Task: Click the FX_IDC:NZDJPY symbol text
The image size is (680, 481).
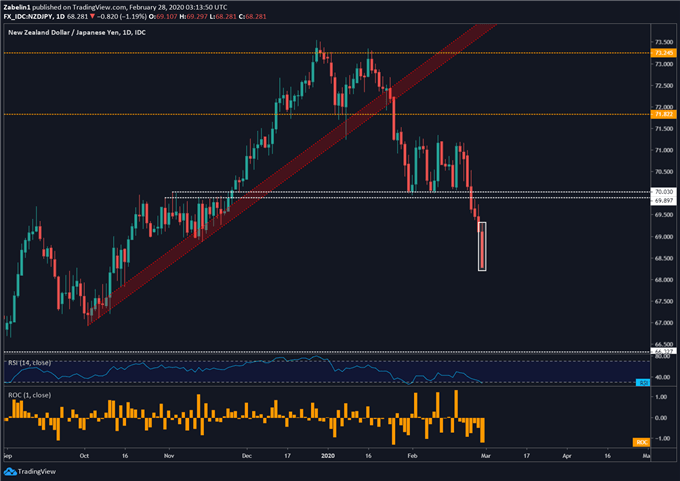Action: [x=28, y=16]
